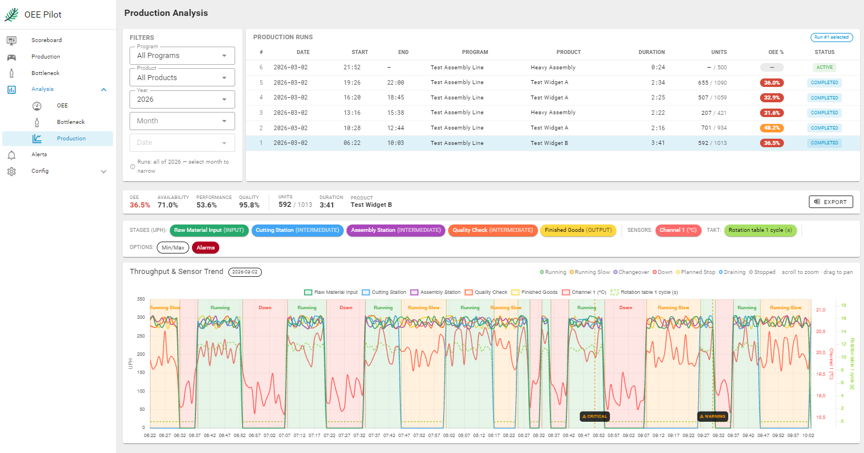The height and width of the screenshot is (453, 864).
Task: Open the Bottleneck sub-item under Analysis
Action: click(70, 122)
